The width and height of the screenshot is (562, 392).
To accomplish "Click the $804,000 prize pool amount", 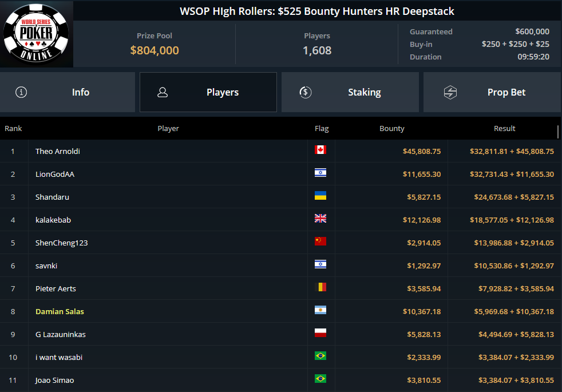I will point(155,50).
